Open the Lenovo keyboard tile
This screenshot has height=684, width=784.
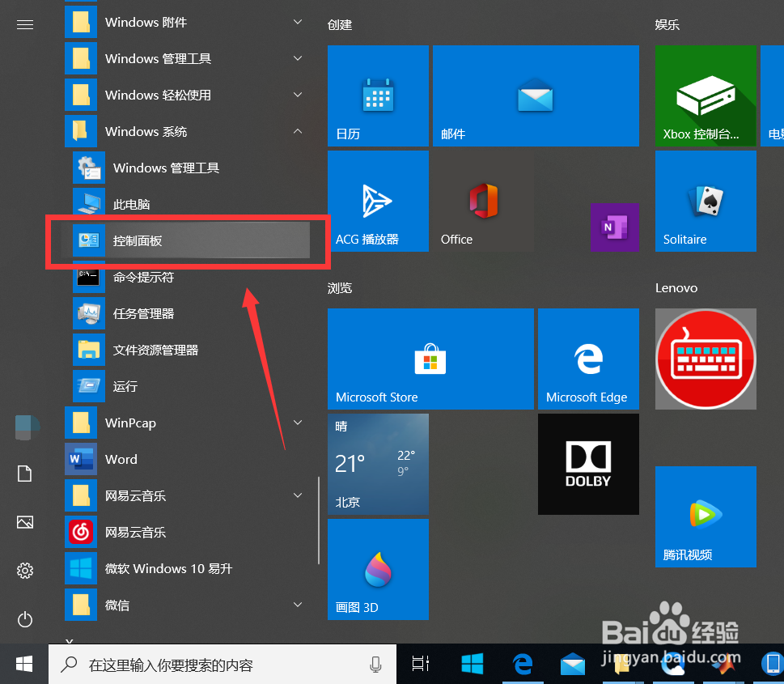point(706,359)
